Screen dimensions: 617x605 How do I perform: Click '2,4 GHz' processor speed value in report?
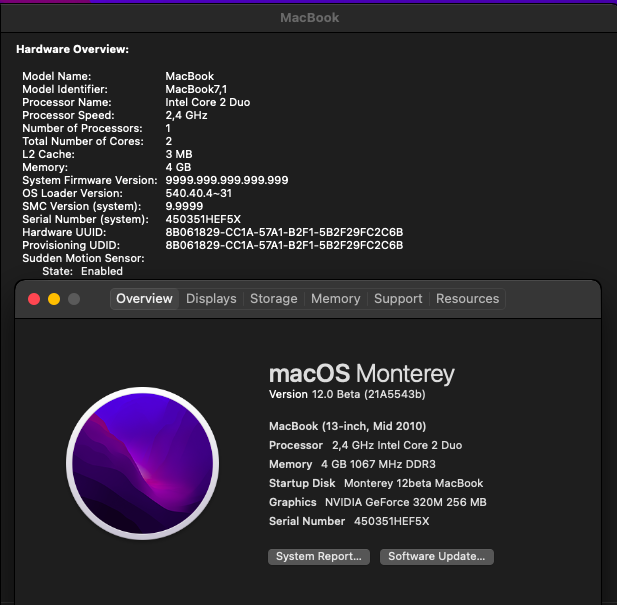point(186,115)
